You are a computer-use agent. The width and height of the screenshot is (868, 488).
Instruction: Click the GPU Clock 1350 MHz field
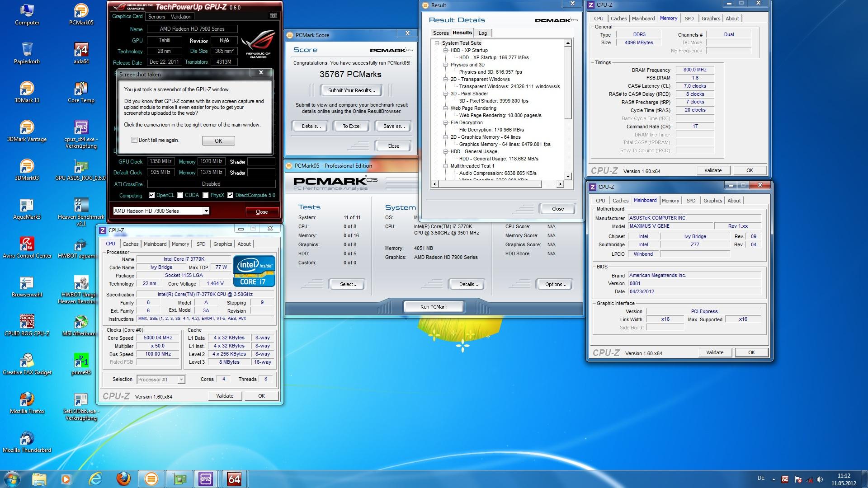pyautogui.click(x=160, y=161)
